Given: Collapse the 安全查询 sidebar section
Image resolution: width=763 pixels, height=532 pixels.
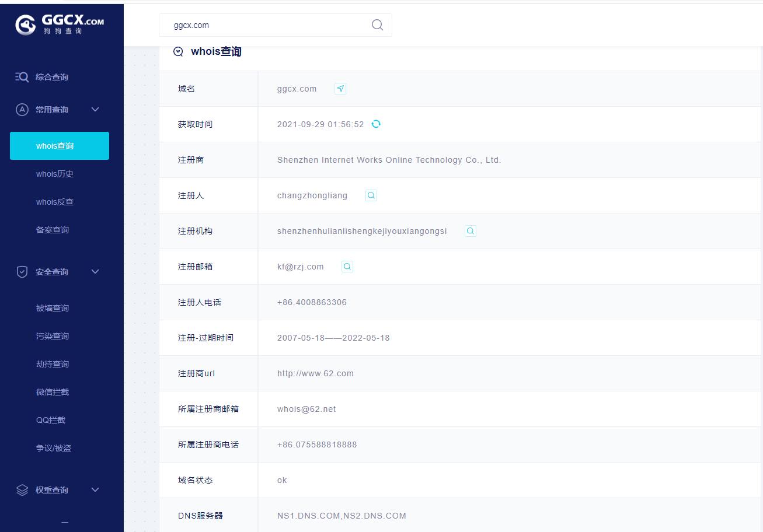Looking at the screenshot, I should (95, 271).
